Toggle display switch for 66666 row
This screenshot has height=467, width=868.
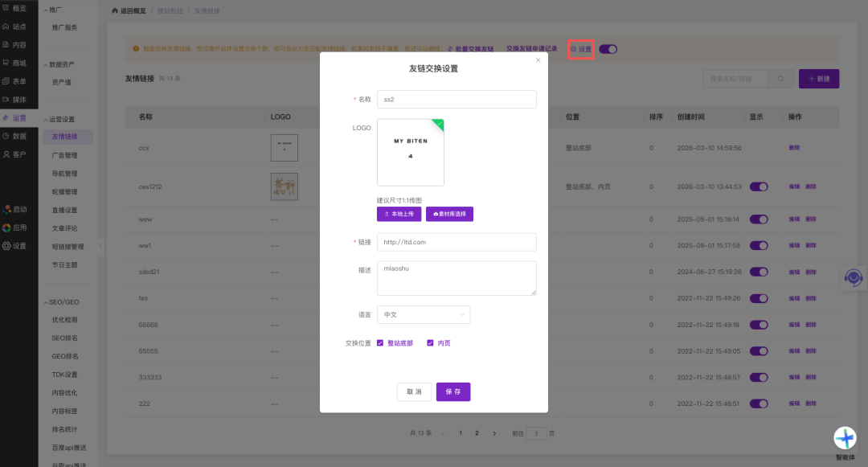click(x=759, y=325)
